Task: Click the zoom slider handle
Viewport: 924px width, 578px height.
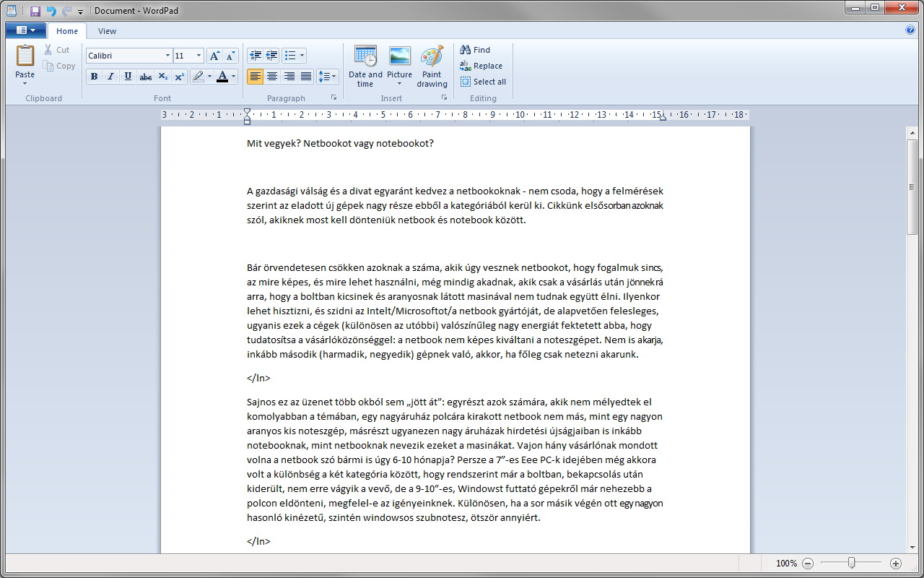Action: pyautogui.click(x=852, y=563)
